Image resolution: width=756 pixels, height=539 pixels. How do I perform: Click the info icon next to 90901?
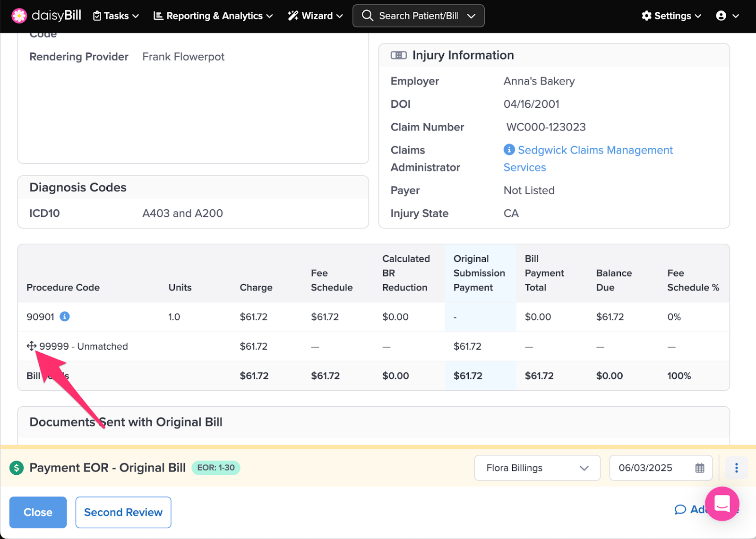tap(65, 317)
